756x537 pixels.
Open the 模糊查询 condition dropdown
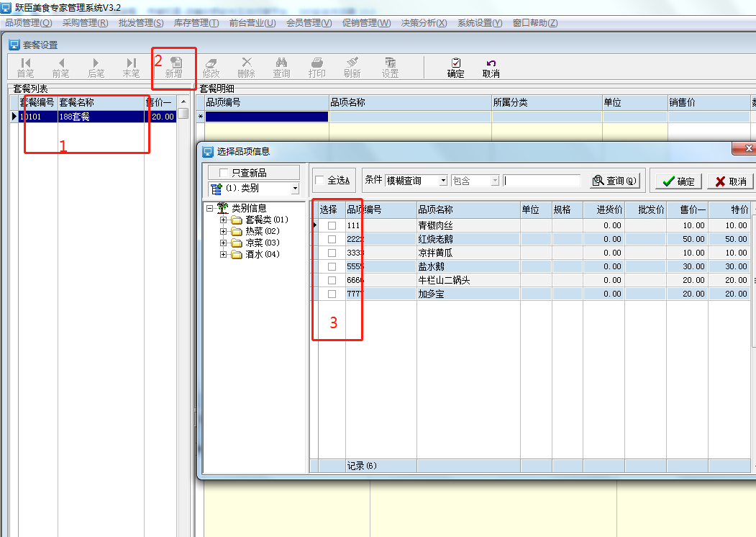click(443, 181)
